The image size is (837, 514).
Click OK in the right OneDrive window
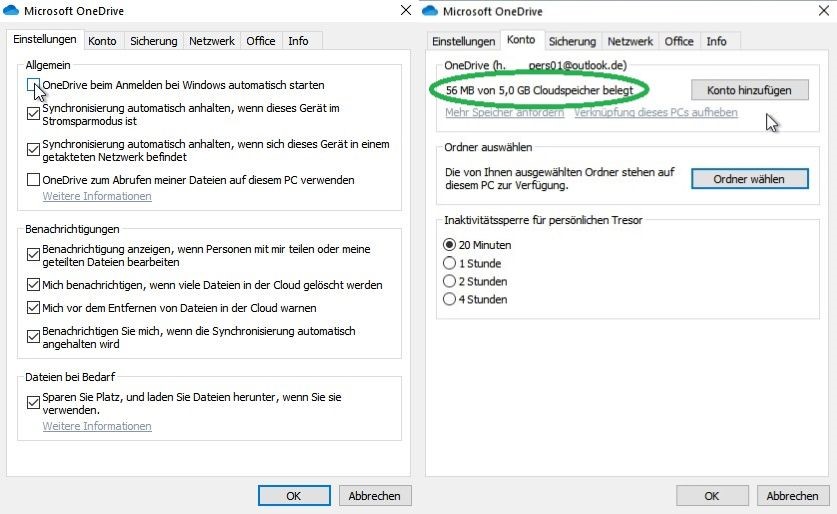point(712,496)
